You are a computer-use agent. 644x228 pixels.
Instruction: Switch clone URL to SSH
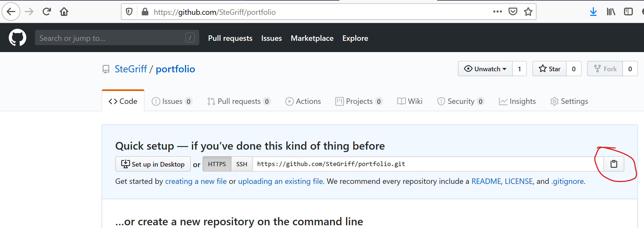[242, 164]
